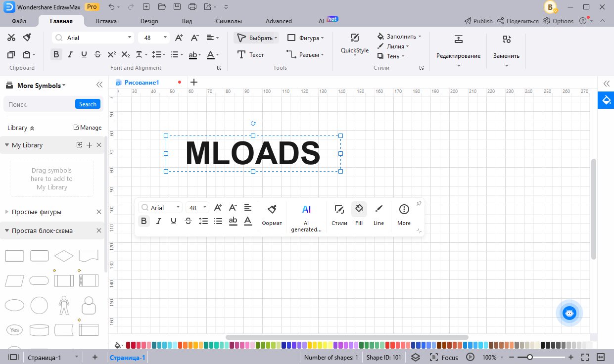
Task: Open the Arial font dropdown in ribbon
Action: pyautogui.click(x=130, y=38)
